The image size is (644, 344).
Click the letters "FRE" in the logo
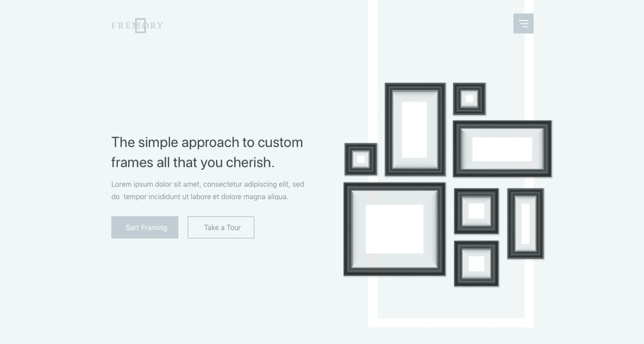pos(122,25)
